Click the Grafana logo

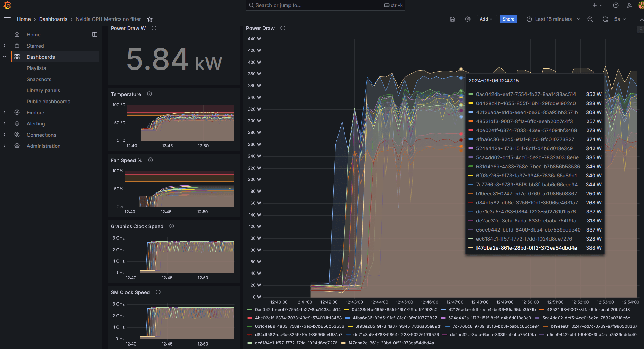tap(7, 5)
